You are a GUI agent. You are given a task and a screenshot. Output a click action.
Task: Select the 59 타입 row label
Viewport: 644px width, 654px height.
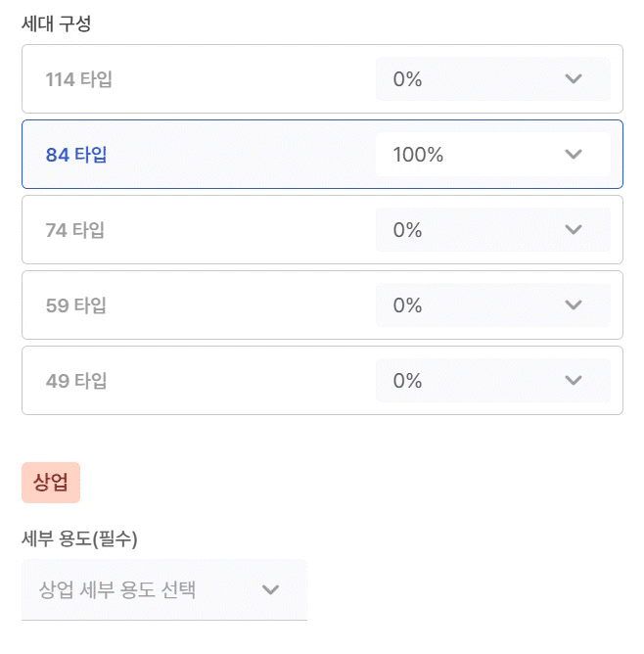(76, 305)
